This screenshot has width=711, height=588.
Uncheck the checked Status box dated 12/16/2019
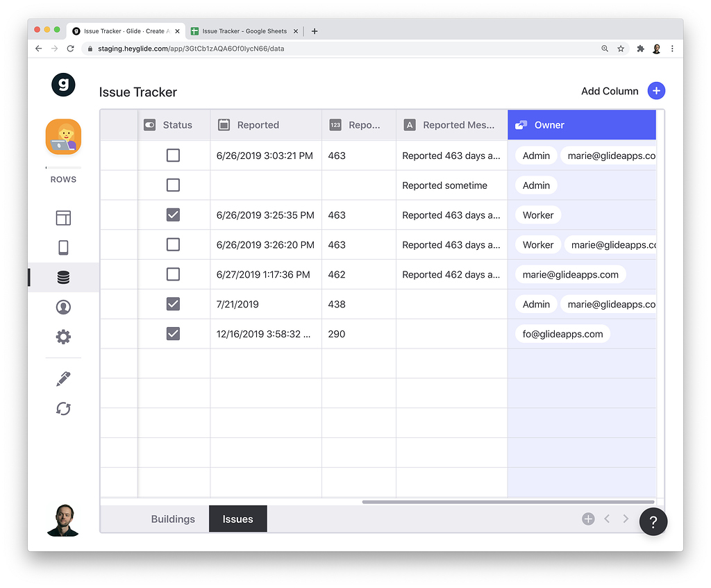[x=173, y=334]
